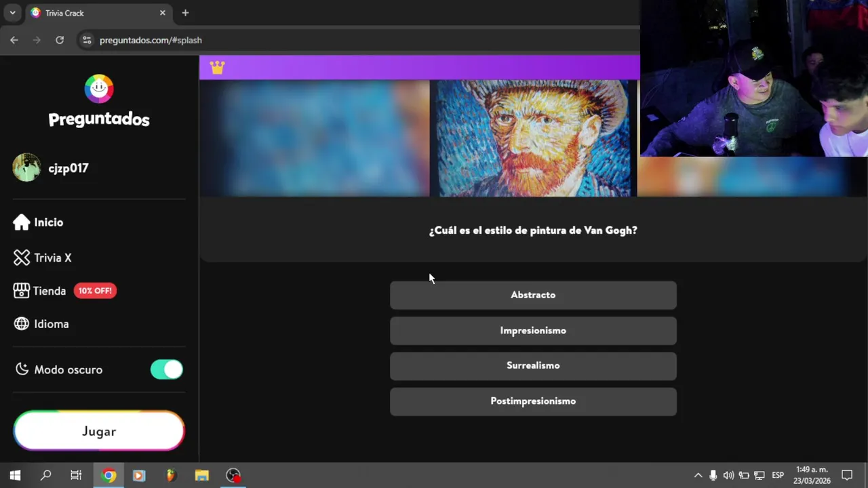Close the Trivia Crack tab
The width and height of the screenshot is (868, 488).
pyautogui.click(x=162, y=13)
